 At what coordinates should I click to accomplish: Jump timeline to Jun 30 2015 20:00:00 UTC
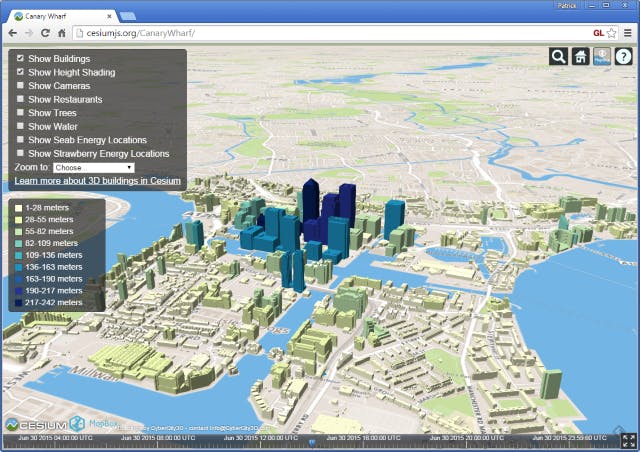[466, 438]
